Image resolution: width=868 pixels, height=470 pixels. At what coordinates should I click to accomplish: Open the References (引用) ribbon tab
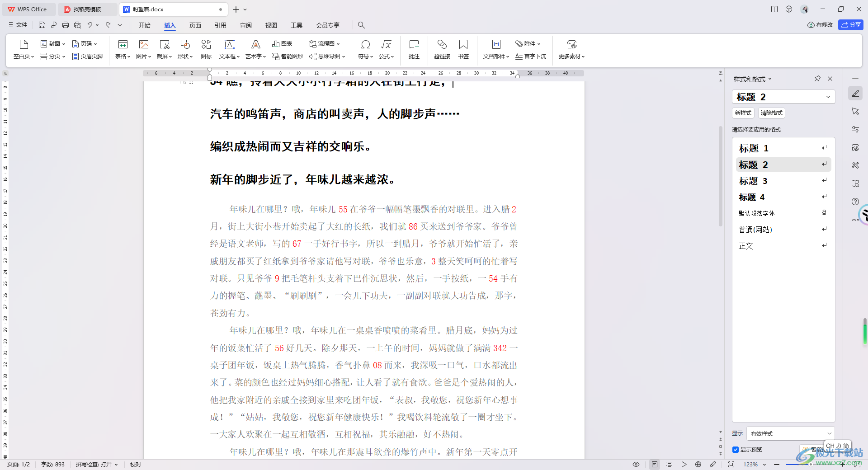point(221,25)
